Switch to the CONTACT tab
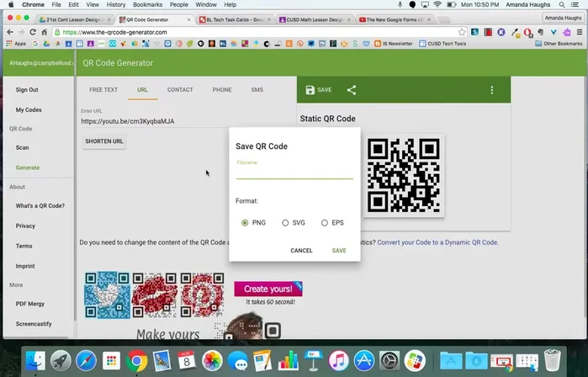 pyautogui.click(x=180, y=89)
